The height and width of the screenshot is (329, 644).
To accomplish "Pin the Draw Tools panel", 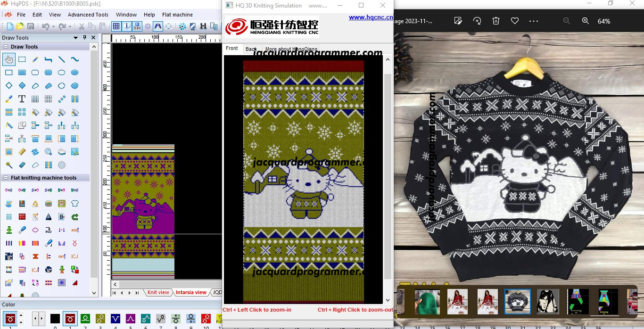I will coord(84,38).
